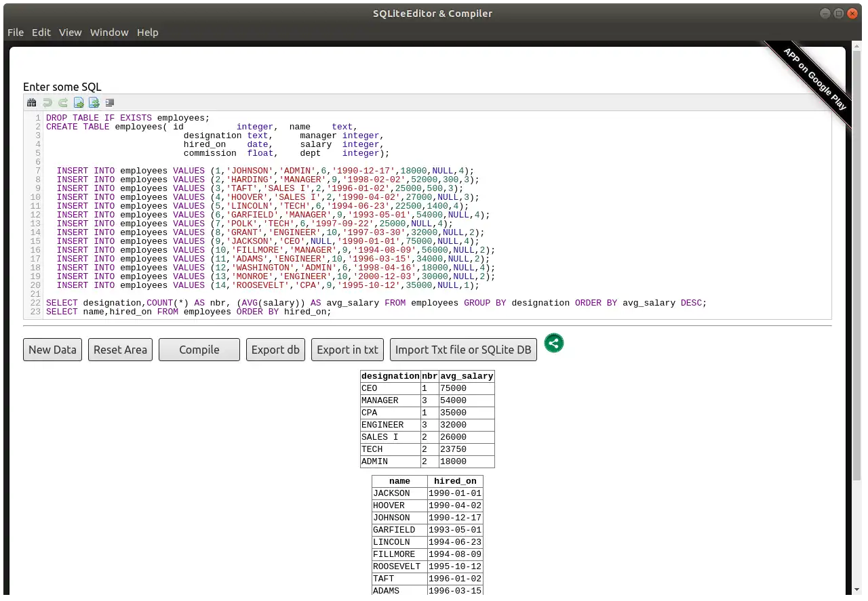The height and width of the screenshot is (601, 868).
Task: Click the Export db button
Action: coord(275,350)
